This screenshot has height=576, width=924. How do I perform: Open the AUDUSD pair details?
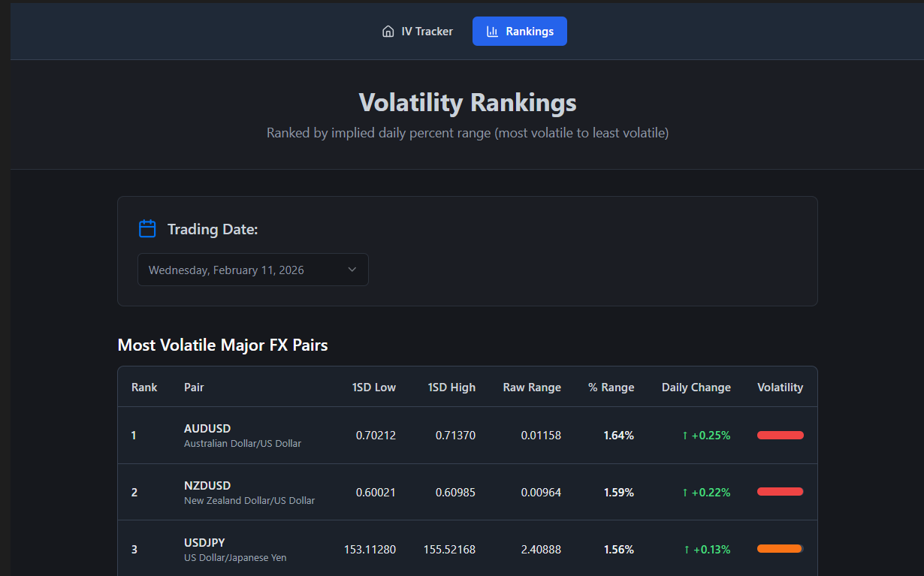pos(207,428)
